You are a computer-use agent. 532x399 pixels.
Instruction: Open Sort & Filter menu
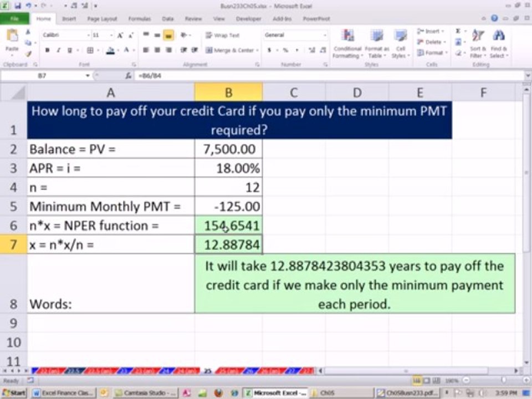(478, 43)
